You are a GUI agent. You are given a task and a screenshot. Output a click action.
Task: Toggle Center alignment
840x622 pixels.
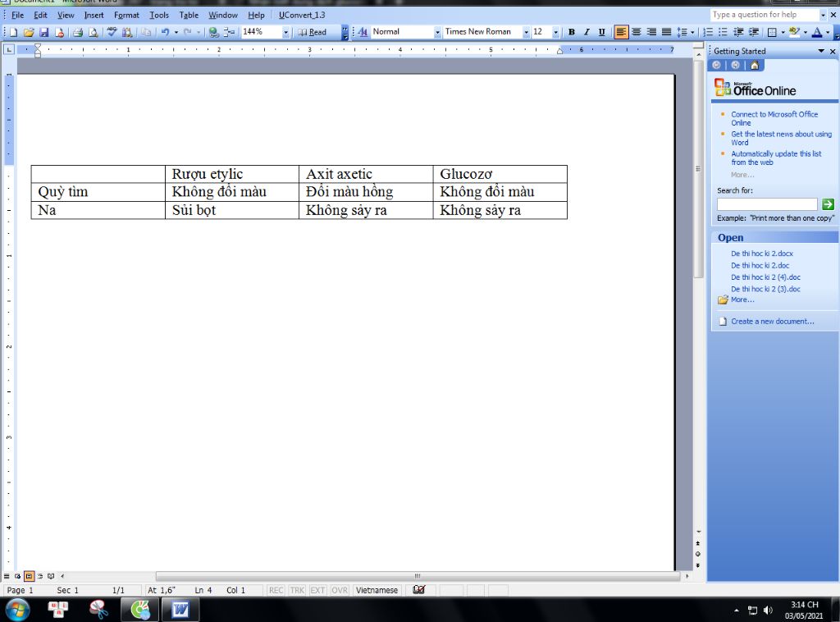(x=637, y=32)
